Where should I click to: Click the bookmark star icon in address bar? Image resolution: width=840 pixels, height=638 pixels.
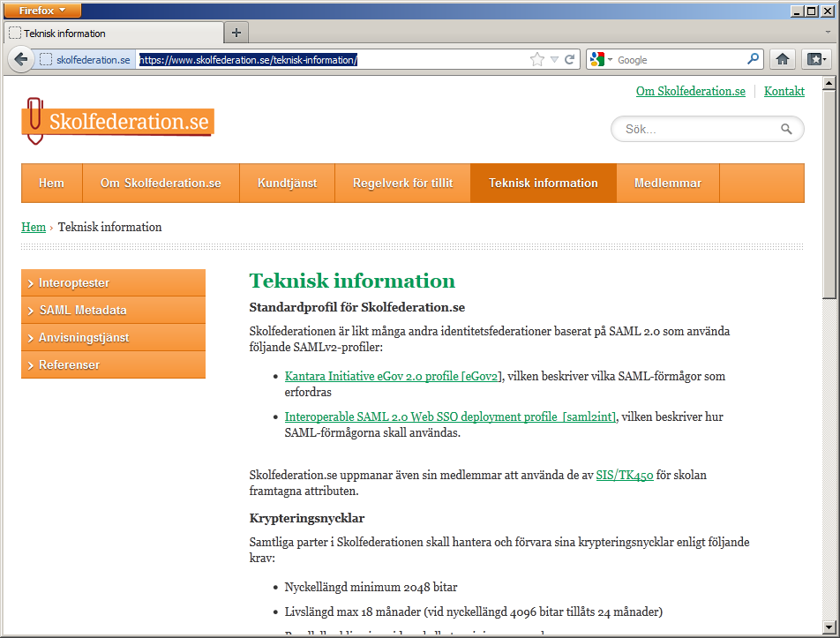[x=536, y=59]
